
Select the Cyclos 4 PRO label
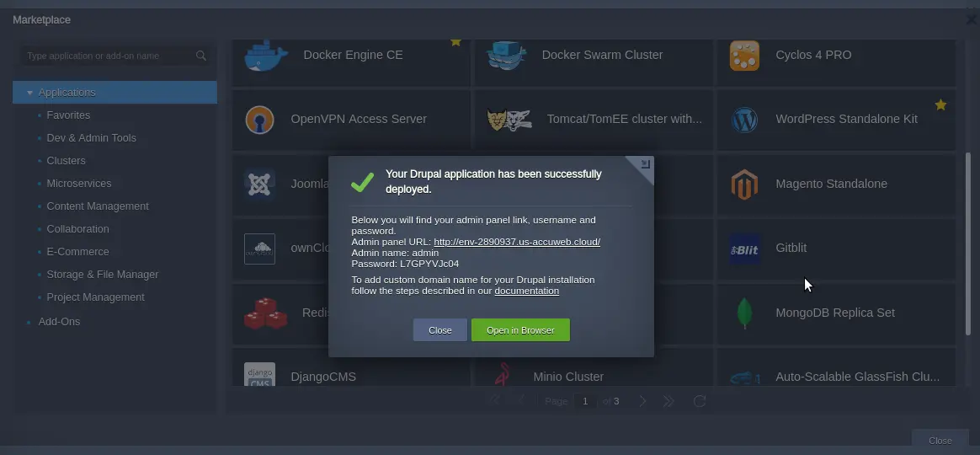(813, 55)
